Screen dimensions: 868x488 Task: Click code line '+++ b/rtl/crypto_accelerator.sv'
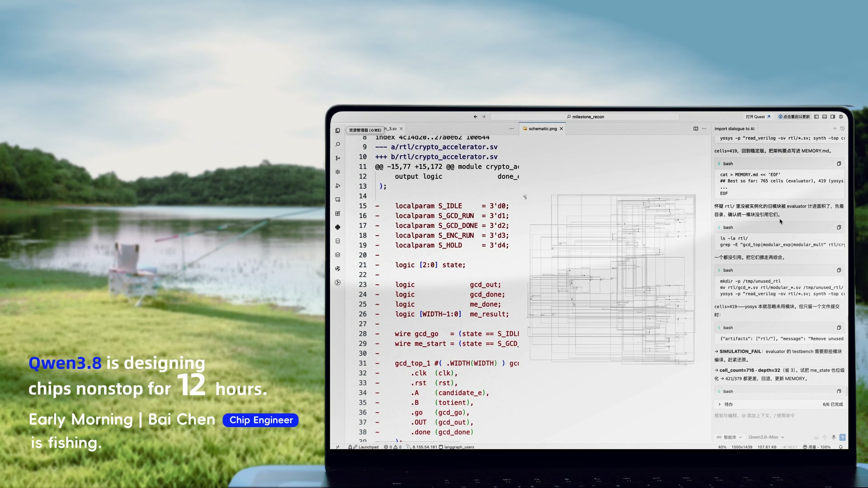pos(436,157)
